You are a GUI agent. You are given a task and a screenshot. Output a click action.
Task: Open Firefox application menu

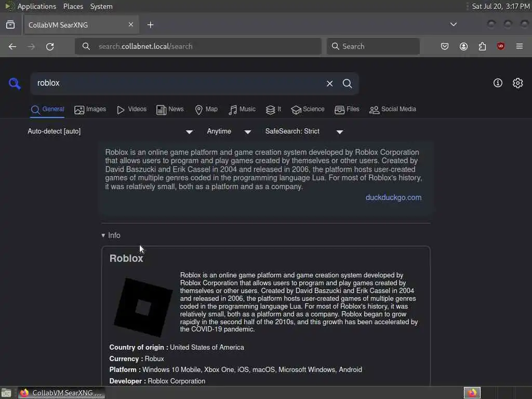(520, 46)
